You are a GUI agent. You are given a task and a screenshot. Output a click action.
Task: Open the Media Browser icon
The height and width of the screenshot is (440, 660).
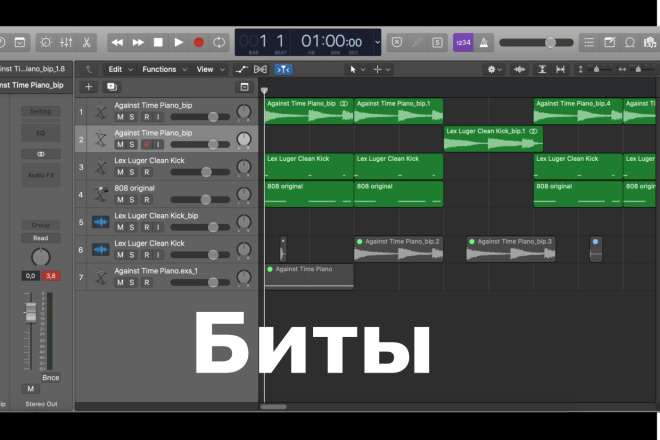[x=650, y=43]
